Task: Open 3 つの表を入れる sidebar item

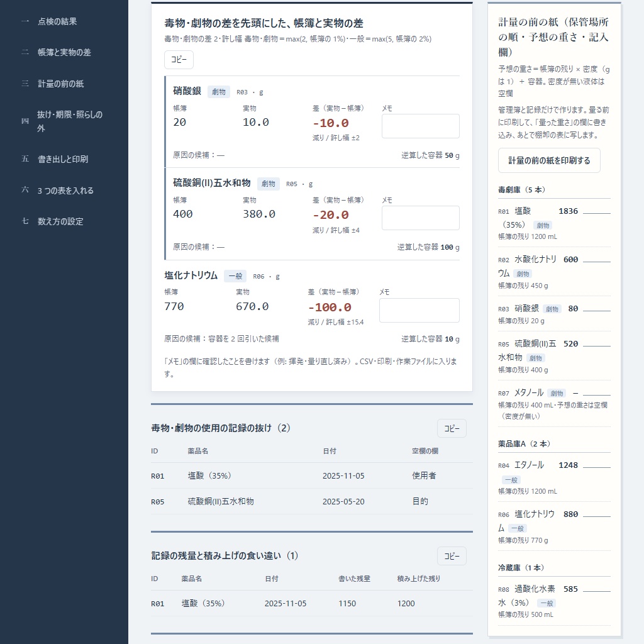Action: 65,191
